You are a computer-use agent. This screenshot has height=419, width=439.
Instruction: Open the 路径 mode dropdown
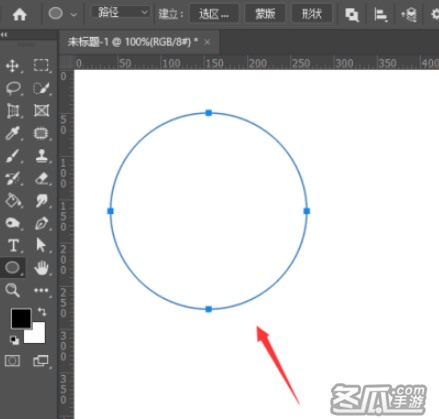click(x=120, y=12)
